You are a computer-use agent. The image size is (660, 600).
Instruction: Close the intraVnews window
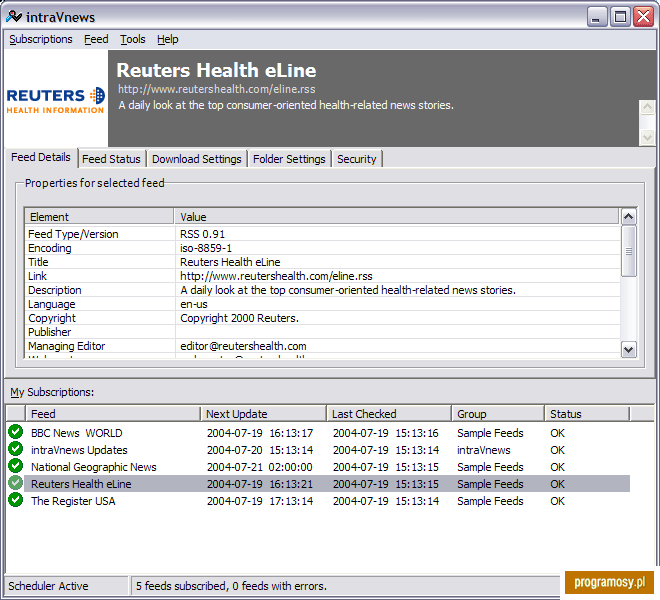(644, 17)
